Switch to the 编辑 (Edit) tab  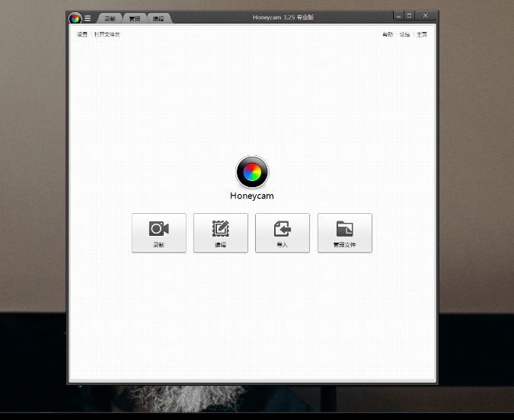click(158, 19)
